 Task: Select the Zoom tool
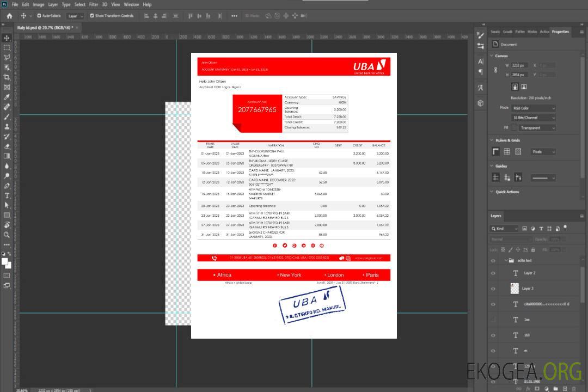[x=7, y=235]
